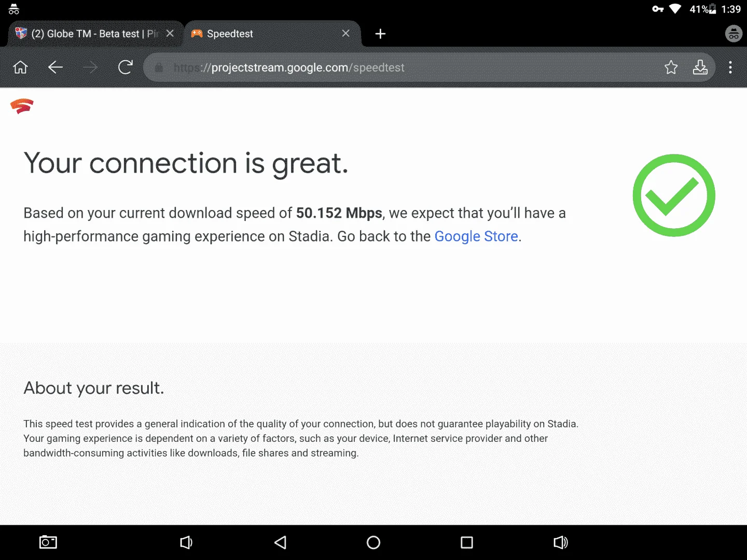Tap the volume down icon in navigation bar
The height and width of the screenshot is (560, 747).
tap(186, 542)
